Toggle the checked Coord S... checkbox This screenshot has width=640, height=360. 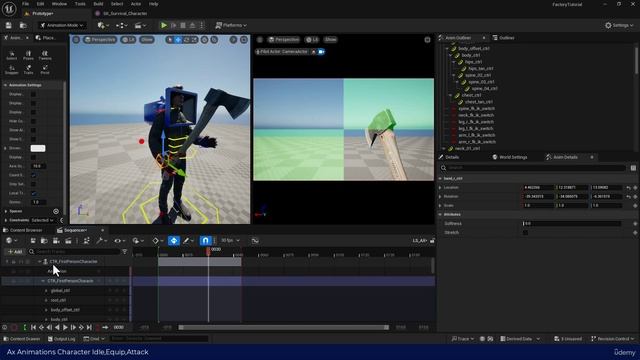[x=33, y=175]
